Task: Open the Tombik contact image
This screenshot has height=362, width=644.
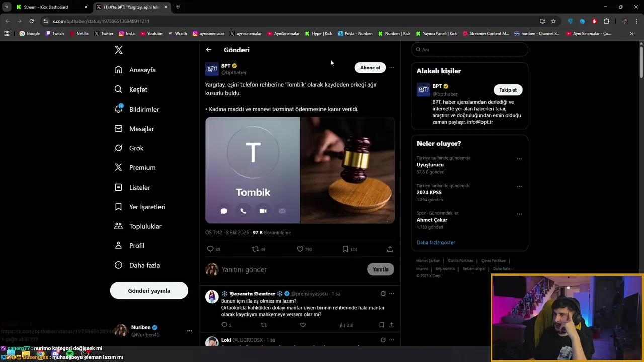Action: point(253,170)
